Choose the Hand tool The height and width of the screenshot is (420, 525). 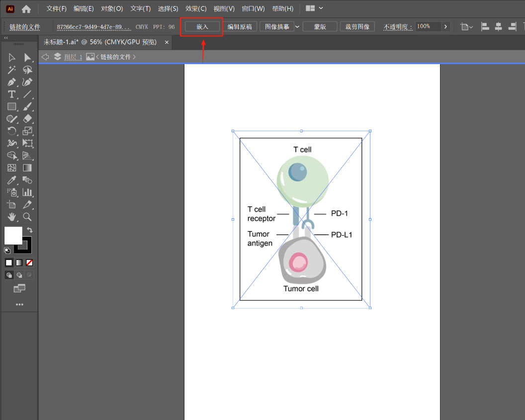[12, 217]
